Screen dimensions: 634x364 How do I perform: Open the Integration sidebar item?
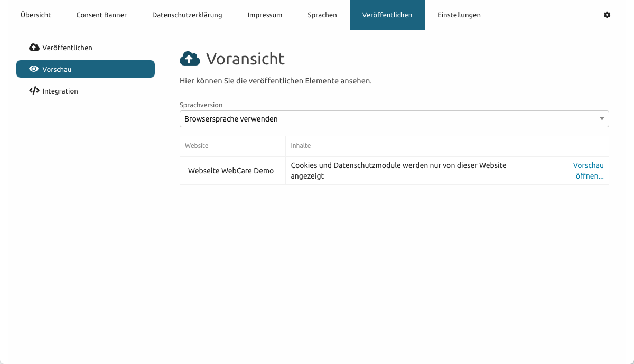(x=86, y=91)
